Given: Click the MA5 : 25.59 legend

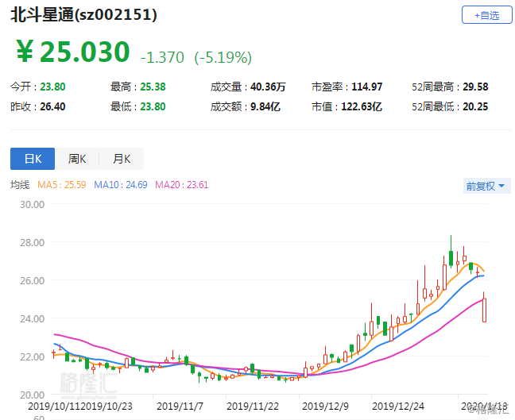Looking at the screenshot, I should point(62,185).
